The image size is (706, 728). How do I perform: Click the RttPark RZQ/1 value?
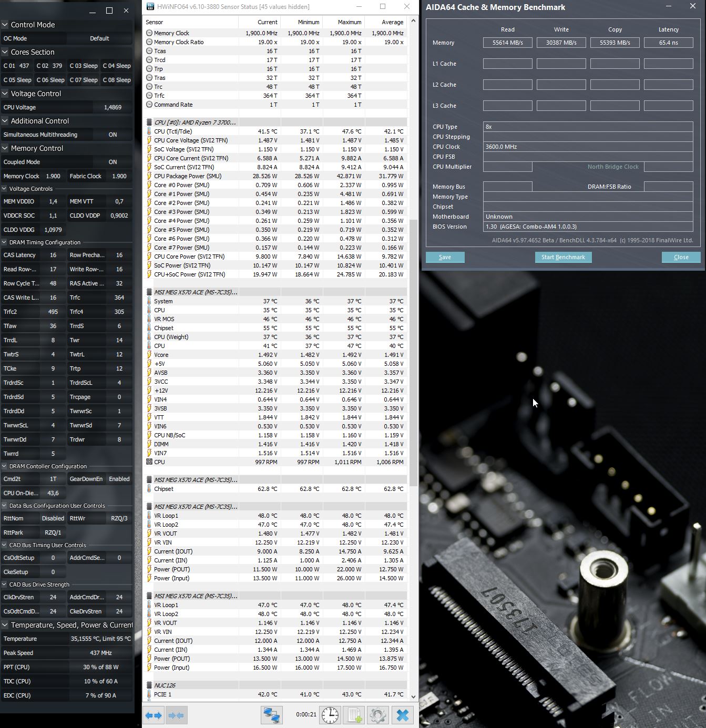point(53,532)
